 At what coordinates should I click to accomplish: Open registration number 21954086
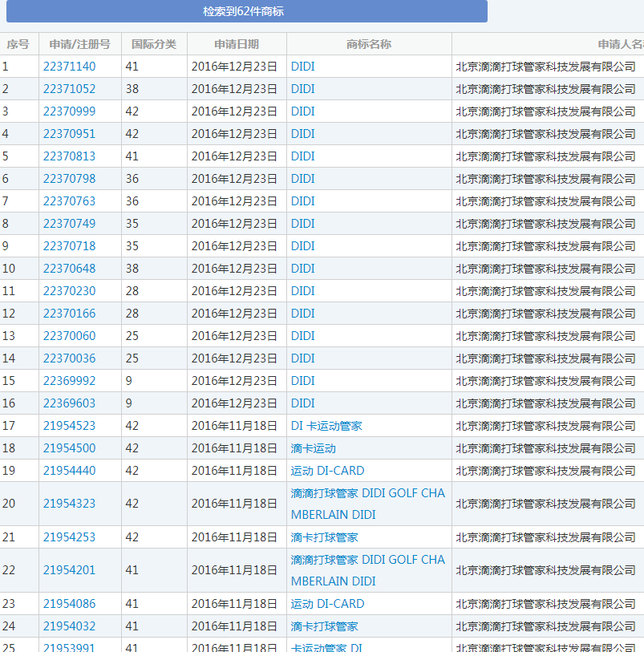point(70,604)
